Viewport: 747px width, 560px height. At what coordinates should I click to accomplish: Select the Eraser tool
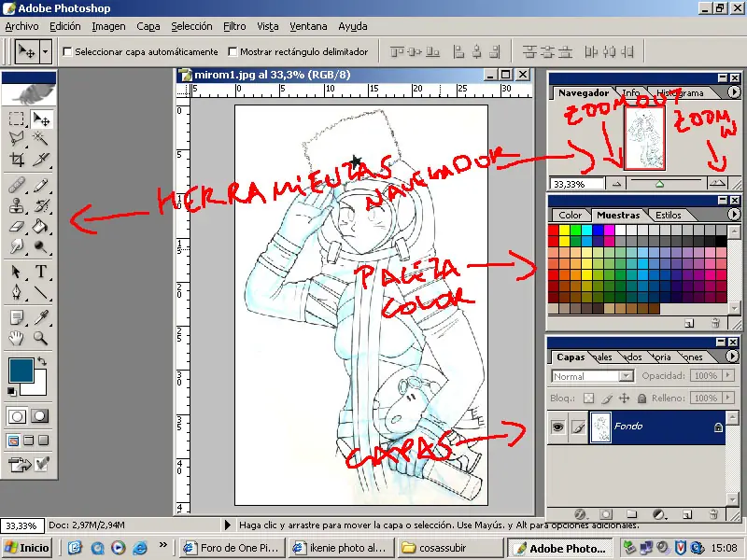[x=17, y=226]
